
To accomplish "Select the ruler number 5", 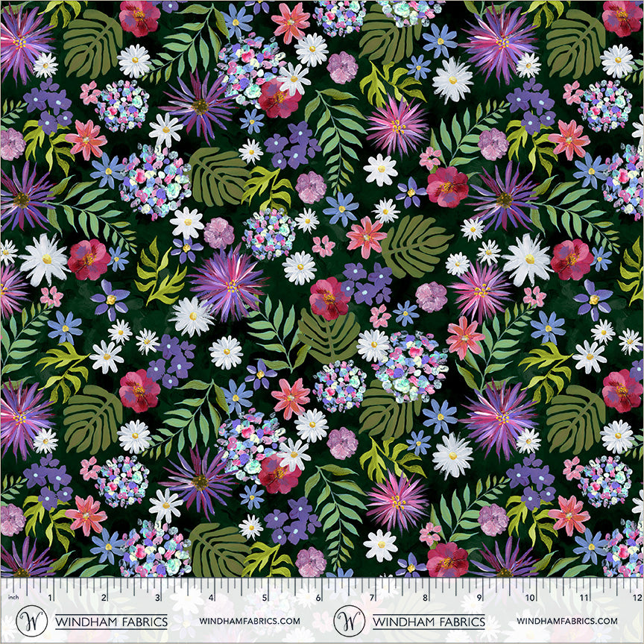I will click(265, 597).
